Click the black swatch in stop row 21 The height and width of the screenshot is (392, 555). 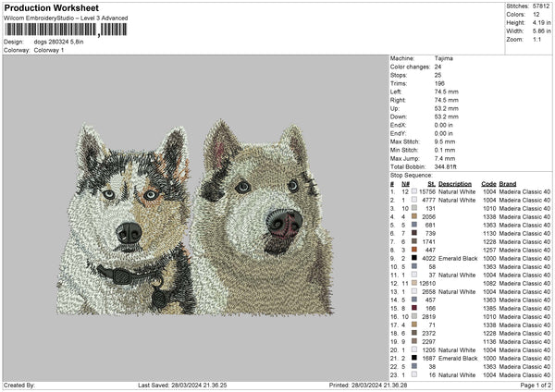414,358
